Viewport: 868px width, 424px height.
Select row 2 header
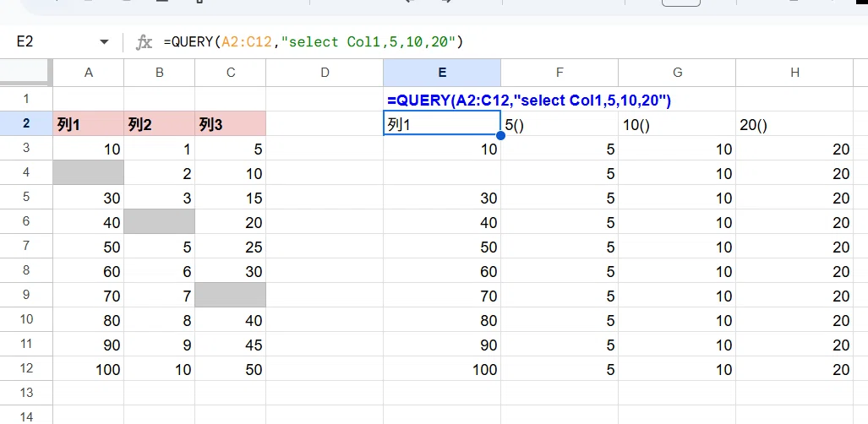[26, 123]
